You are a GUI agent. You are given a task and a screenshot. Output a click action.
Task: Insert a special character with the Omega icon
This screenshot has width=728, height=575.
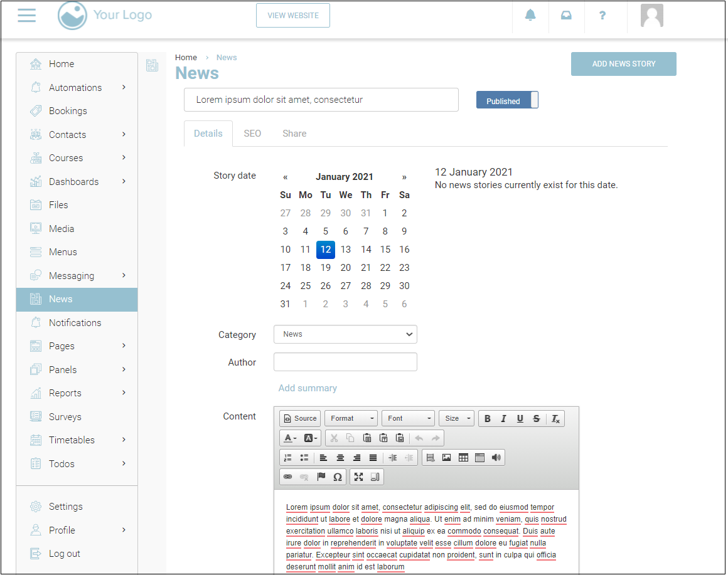tap(338, 477)
